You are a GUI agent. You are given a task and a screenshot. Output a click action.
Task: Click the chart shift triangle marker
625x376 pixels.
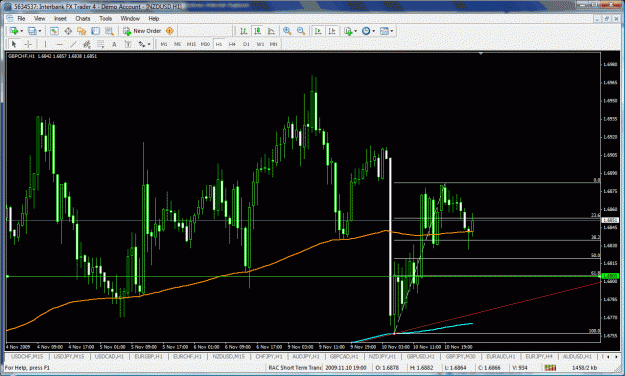pyautogui.click(x=481, y=53)
